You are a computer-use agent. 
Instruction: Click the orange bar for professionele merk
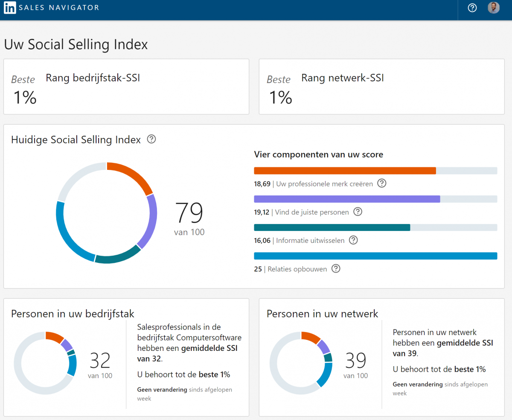point(345,171)
